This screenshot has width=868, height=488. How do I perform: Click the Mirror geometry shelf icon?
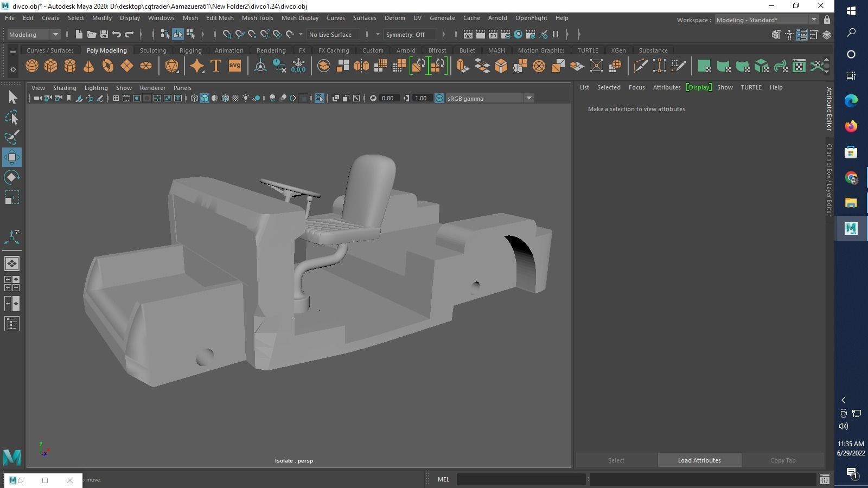(361, 66)
